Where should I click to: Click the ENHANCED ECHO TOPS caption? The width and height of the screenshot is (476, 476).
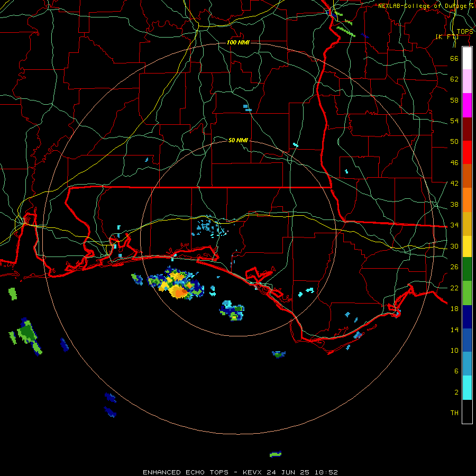pos(186,472)
